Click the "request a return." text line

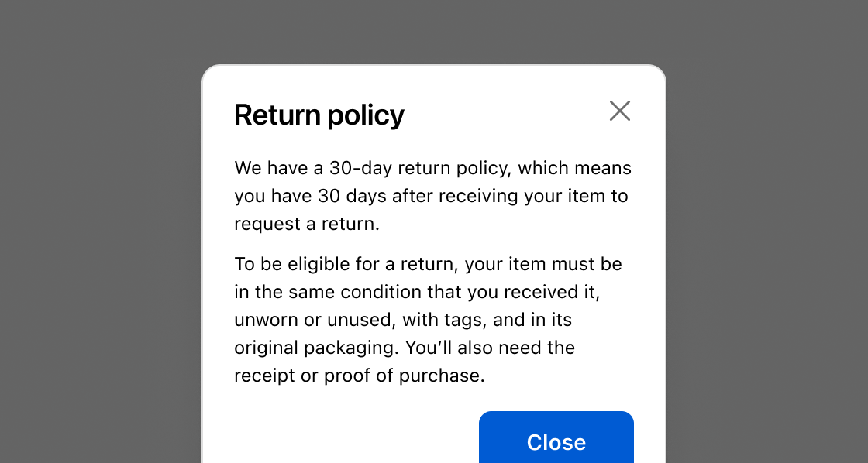(x=307, y=224)
